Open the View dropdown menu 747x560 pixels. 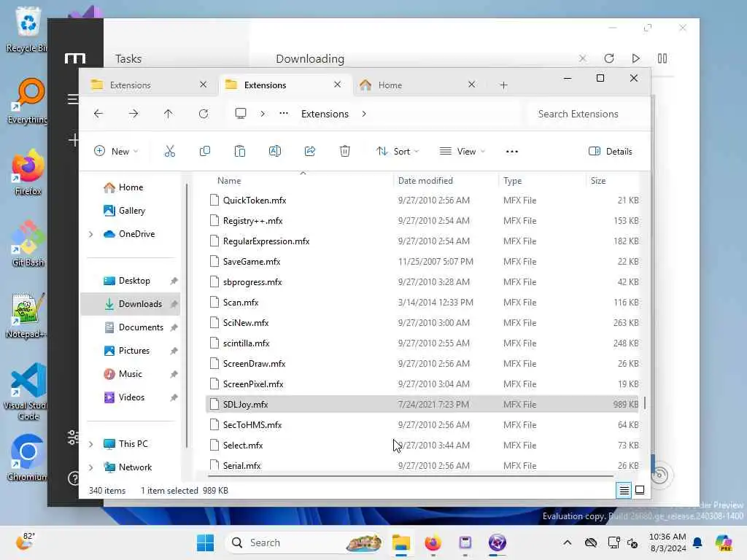(x=462, y=152)
